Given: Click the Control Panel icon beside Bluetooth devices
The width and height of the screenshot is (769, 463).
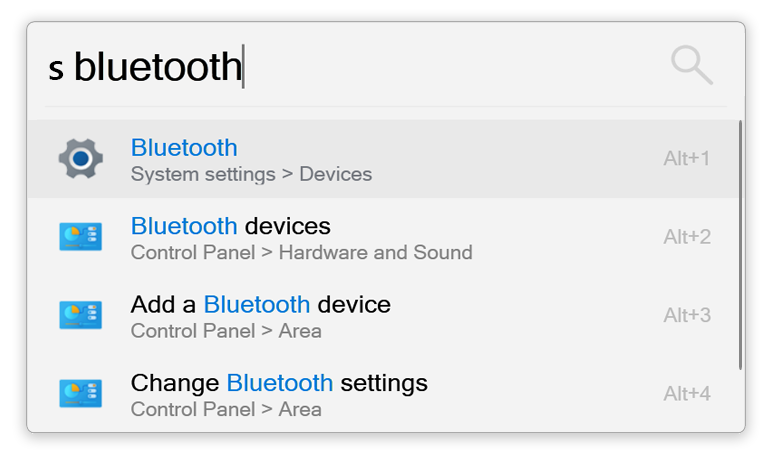Looking at the screenshot, I should [81, 237].
